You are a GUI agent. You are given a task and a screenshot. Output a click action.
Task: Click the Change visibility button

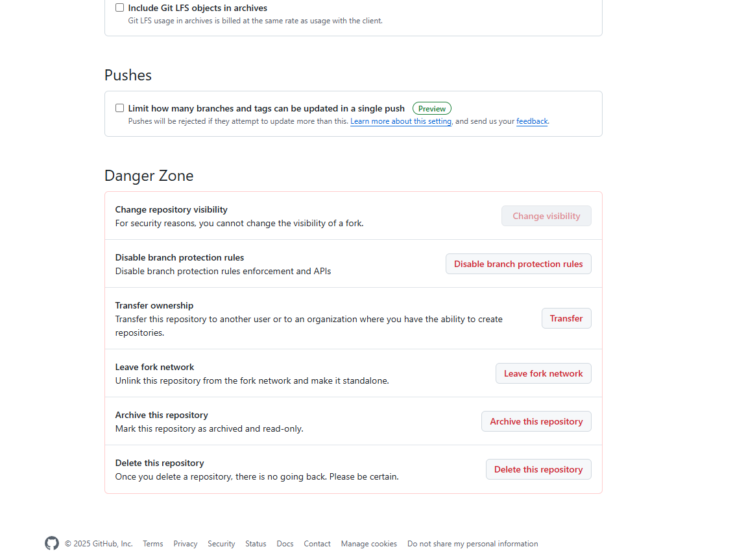[x=546, y=216]
